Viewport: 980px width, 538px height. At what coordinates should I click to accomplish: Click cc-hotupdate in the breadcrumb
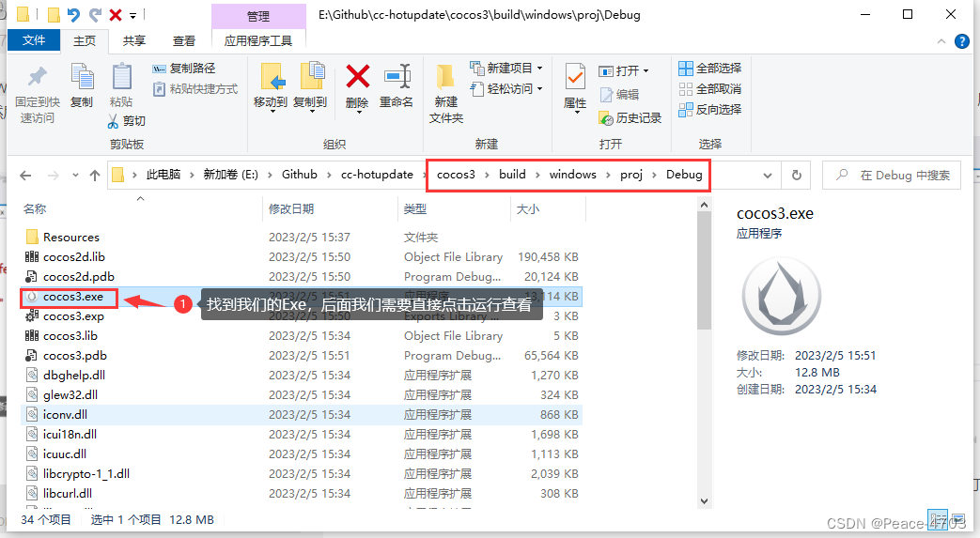pos(377,175)
